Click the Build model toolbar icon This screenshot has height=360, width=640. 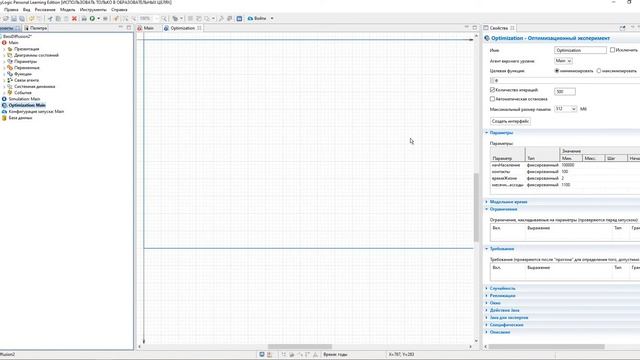(84, 18)
